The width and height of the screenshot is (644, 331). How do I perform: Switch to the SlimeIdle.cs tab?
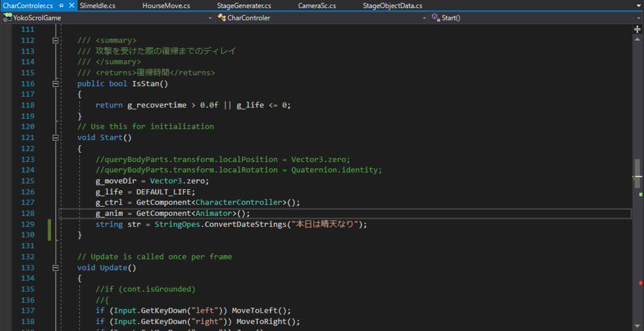point(97,6)
